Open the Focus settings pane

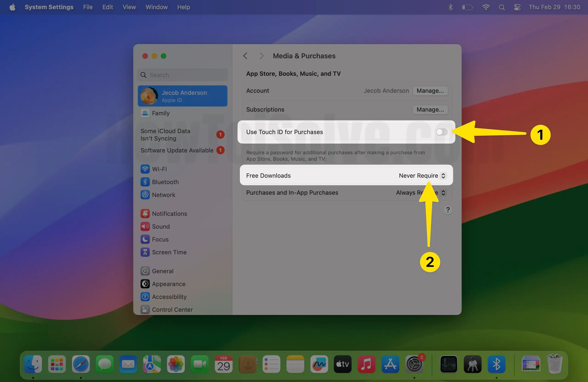pyautogui.click(x=160, y=239)
